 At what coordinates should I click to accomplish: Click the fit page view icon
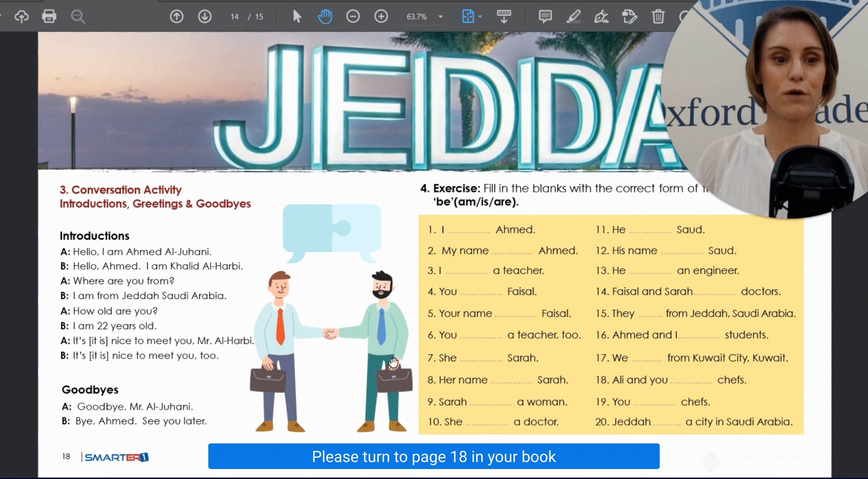click(x=468, y=16)
